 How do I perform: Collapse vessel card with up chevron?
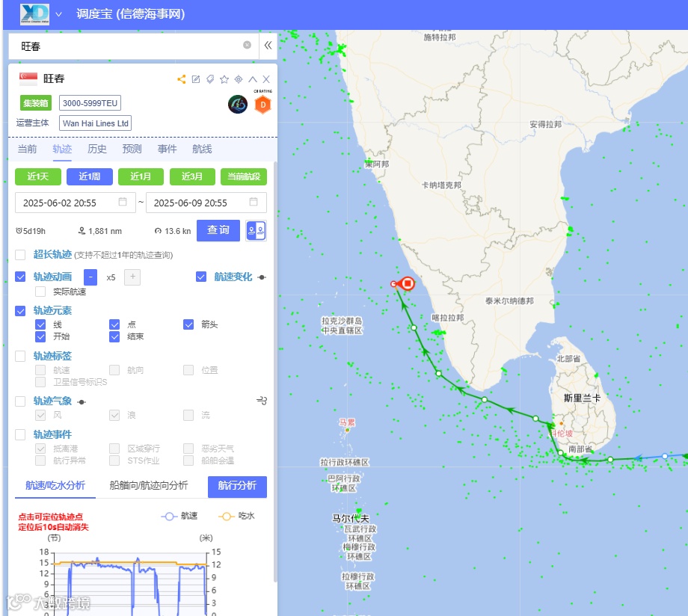click(x=253, y=79)
